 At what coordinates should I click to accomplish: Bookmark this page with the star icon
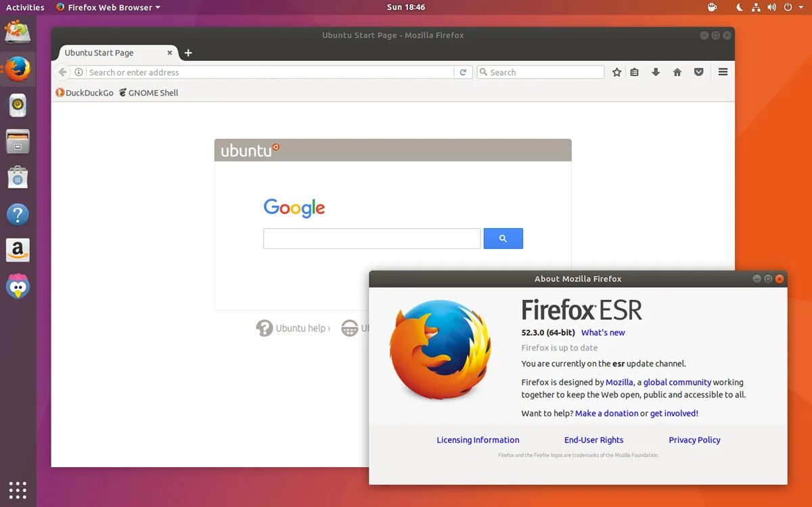616,72
